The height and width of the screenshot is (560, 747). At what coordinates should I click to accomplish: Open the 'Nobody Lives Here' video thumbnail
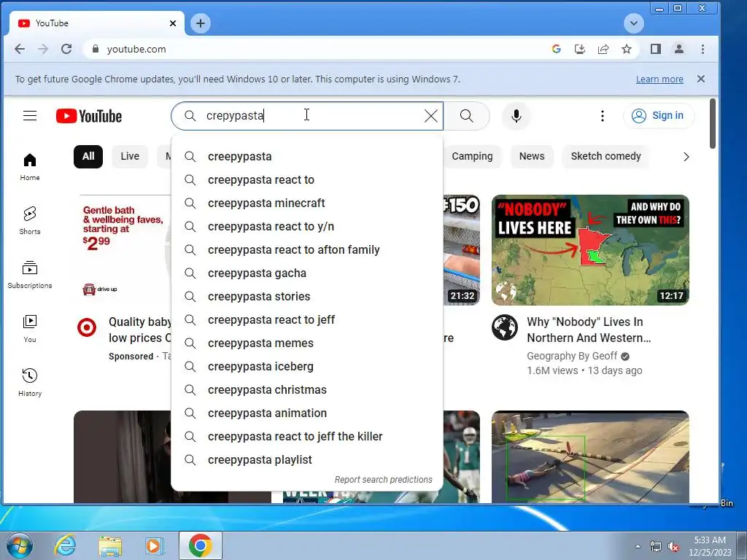(x=590, y=250)
